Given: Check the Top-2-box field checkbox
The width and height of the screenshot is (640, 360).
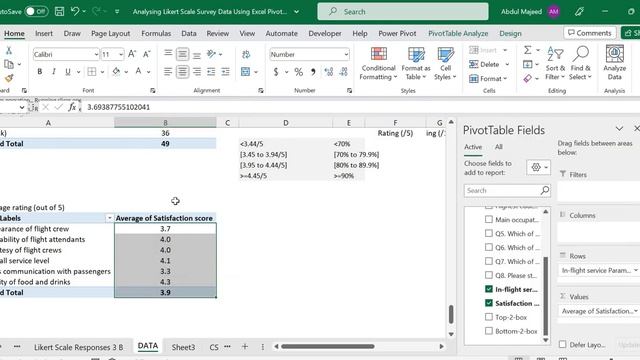Looking at the screenshot, I should pyautogui.click(x=489, y=317).
